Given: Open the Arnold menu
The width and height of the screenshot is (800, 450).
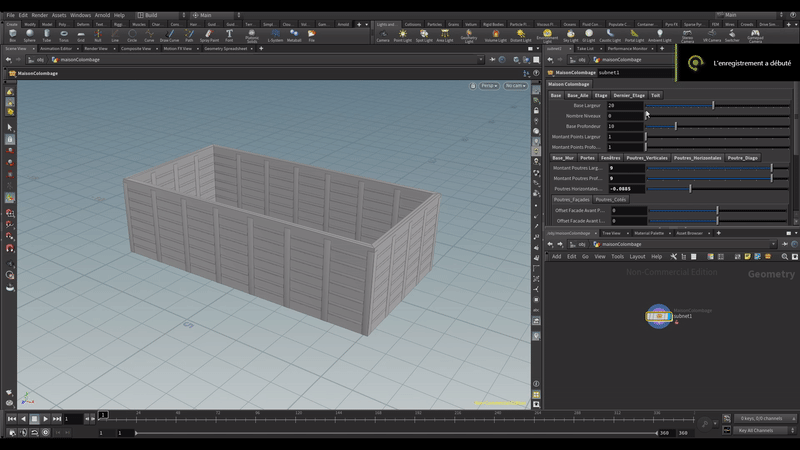Looking at the screenshot, I should pos(102,15).
